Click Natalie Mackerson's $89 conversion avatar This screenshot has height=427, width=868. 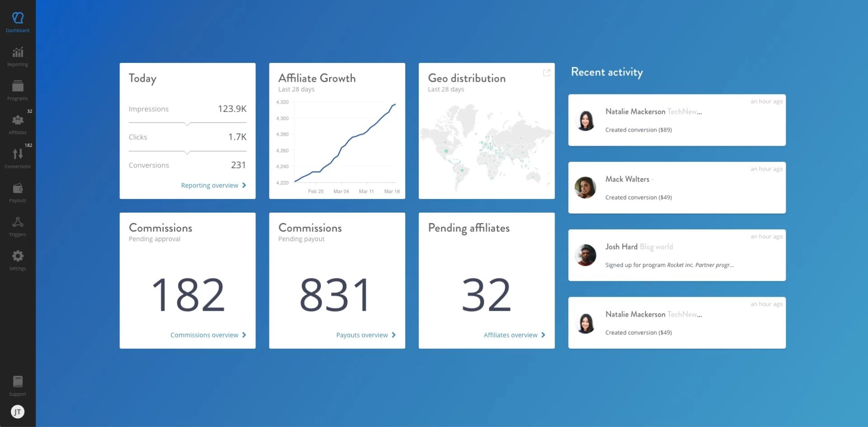[585, 121]
